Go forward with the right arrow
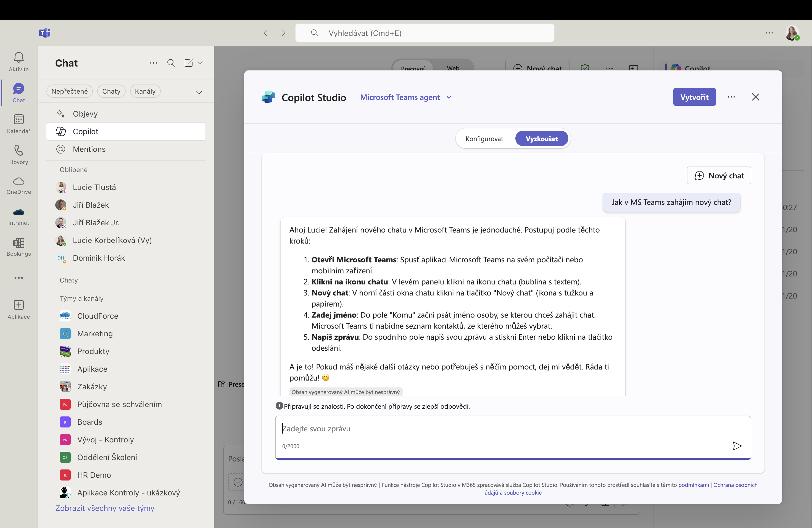The width and height of the screenshot is (812, 528). pyautogui.click(x=284, y=33)
